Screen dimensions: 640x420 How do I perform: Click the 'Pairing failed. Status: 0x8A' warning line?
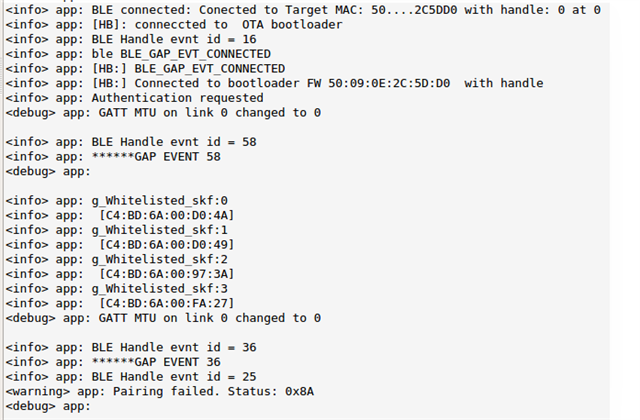[160, 391]
